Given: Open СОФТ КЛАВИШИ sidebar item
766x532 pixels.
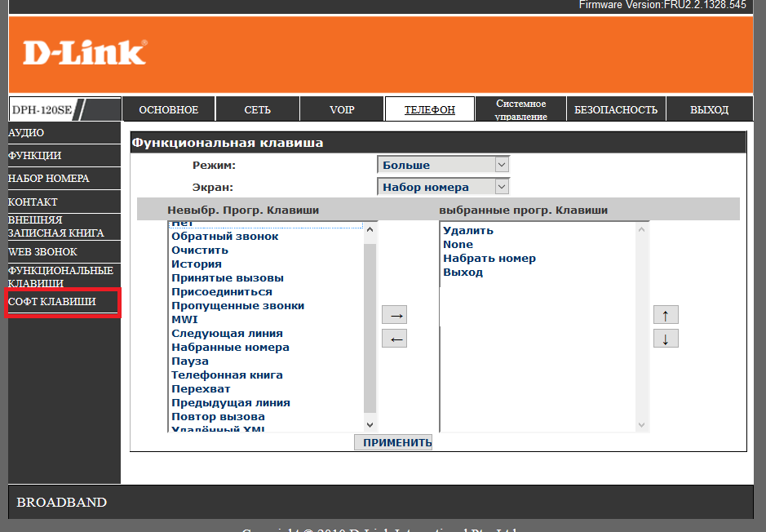Looking at the screenshot, I should pyautogui.click(x=52, y=302).
